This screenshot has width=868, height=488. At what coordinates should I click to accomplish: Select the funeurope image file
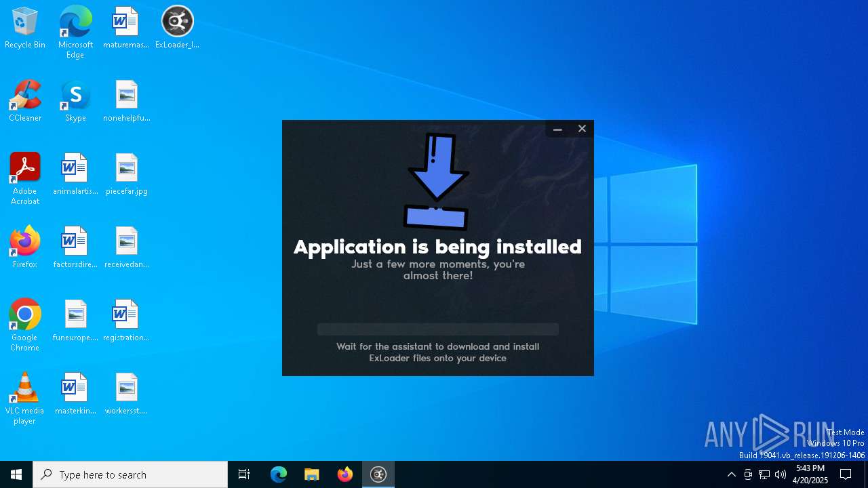tap(75, 321)
